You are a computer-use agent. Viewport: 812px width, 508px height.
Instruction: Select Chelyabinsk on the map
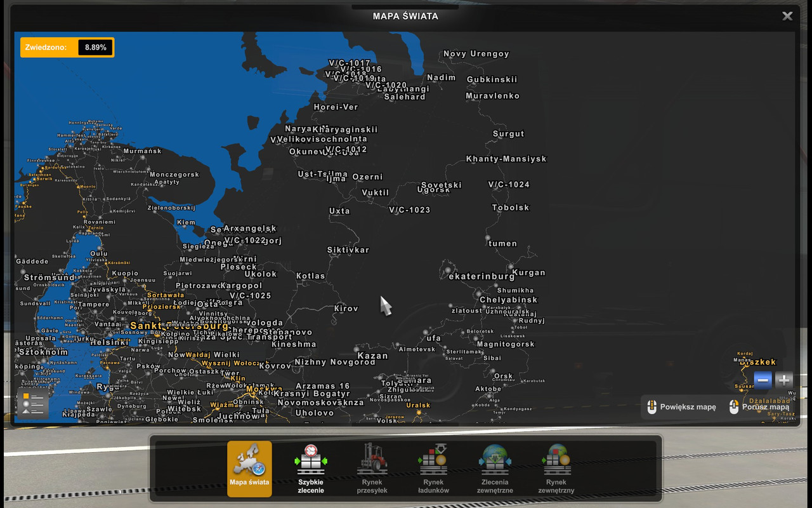point(509,300)
